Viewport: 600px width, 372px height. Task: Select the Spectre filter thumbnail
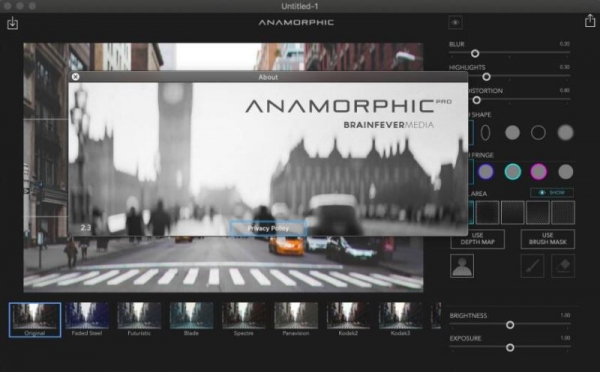click(244, 319)
